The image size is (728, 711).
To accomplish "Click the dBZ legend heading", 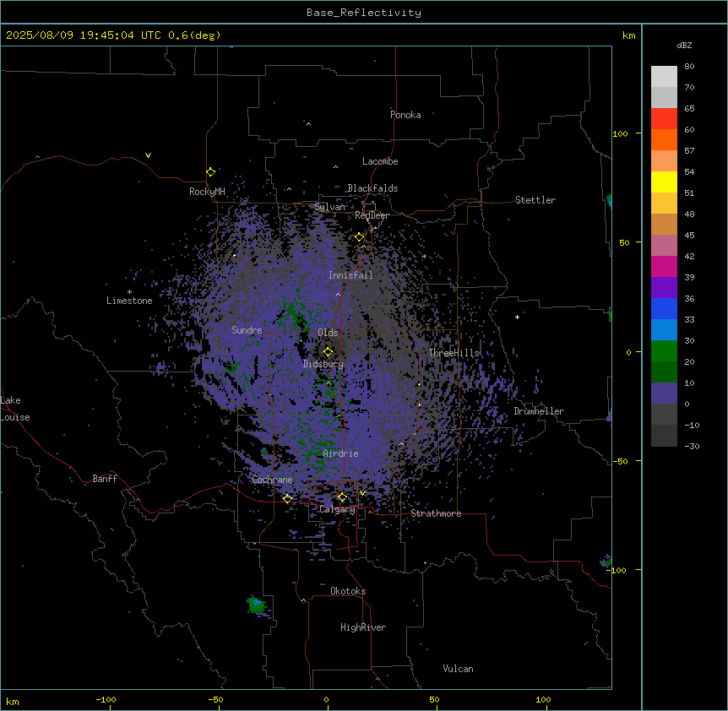I will pos(684,45).
